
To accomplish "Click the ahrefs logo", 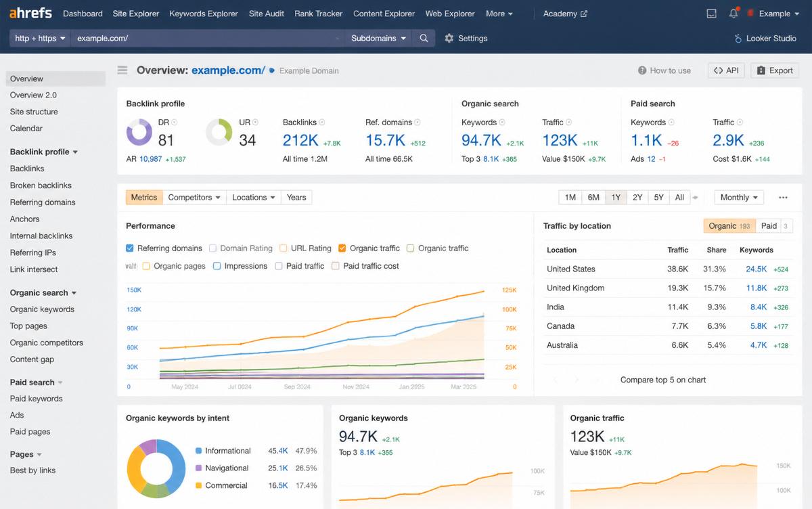I will tap(31, 13).
